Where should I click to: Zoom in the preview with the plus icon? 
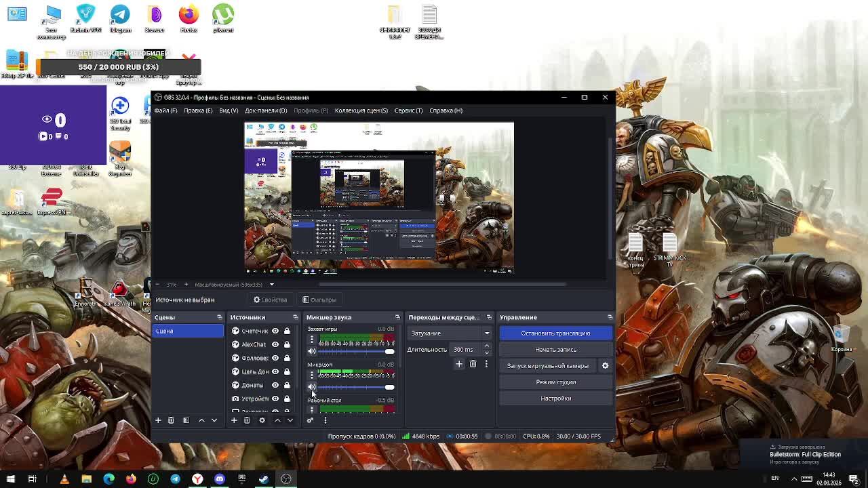coord(186,285)
